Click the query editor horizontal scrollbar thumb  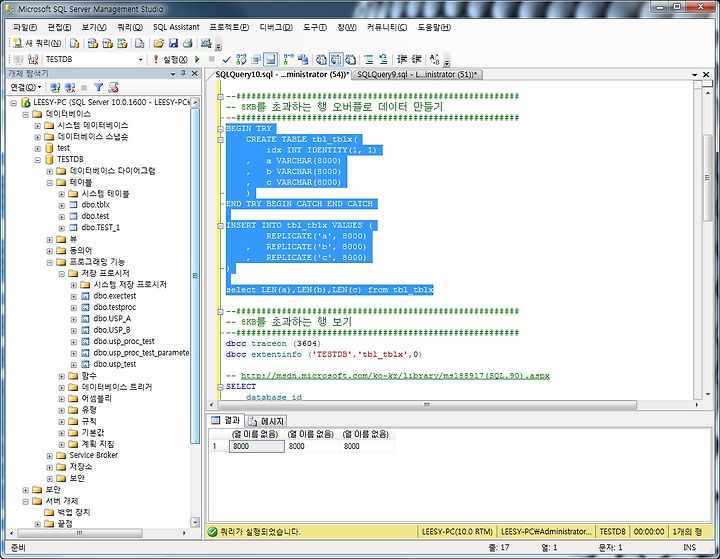point(427,405)
